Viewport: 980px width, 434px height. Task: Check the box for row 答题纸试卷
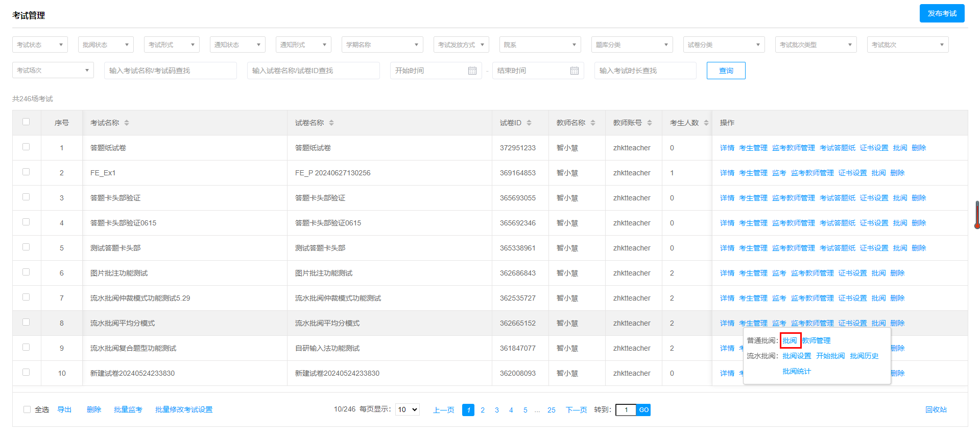26,147
